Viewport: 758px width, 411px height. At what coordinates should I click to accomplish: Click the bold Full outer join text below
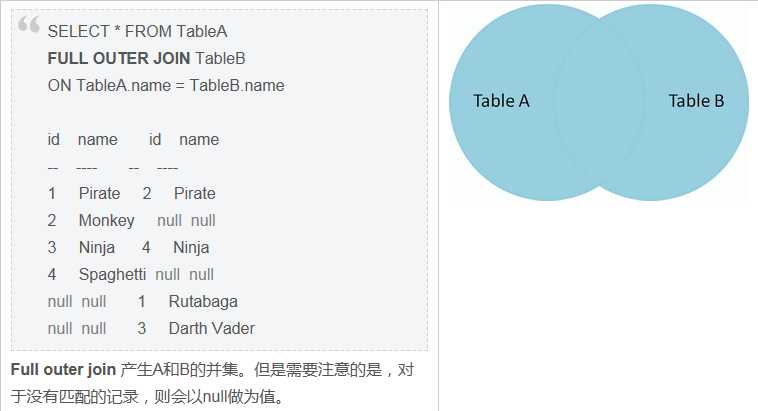pyautogui.click(x=63, y=370)
